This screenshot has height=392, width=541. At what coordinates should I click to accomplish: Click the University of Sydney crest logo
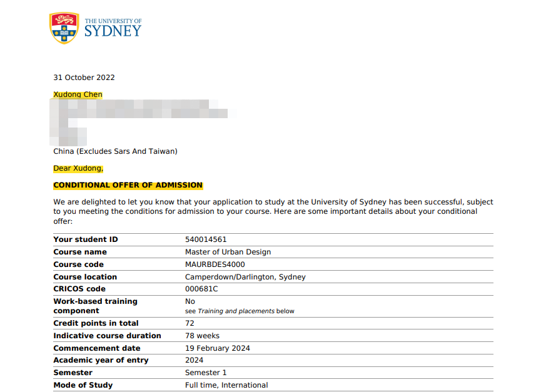(64, 28)
